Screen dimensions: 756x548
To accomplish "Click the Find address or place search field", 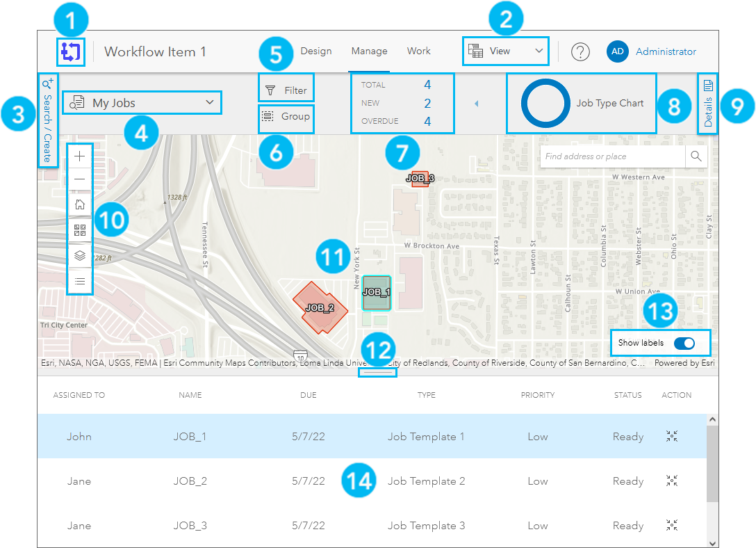I will 611,156.
